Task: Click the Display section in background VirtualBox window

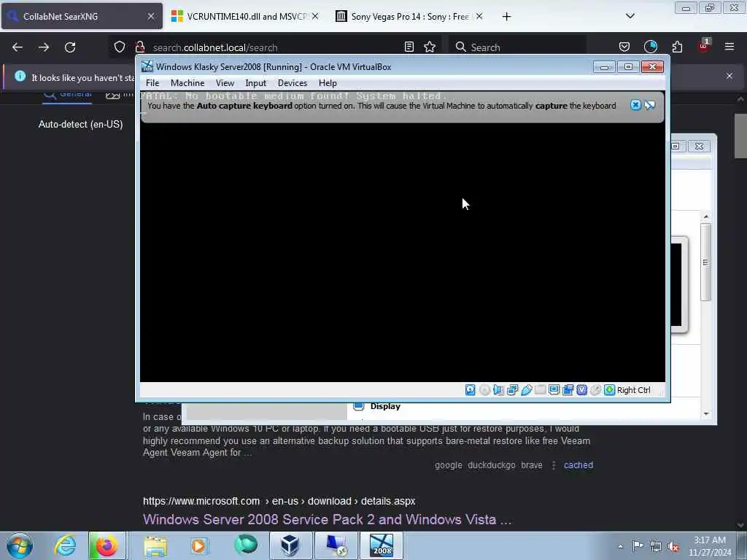Action: click(385, 407)
